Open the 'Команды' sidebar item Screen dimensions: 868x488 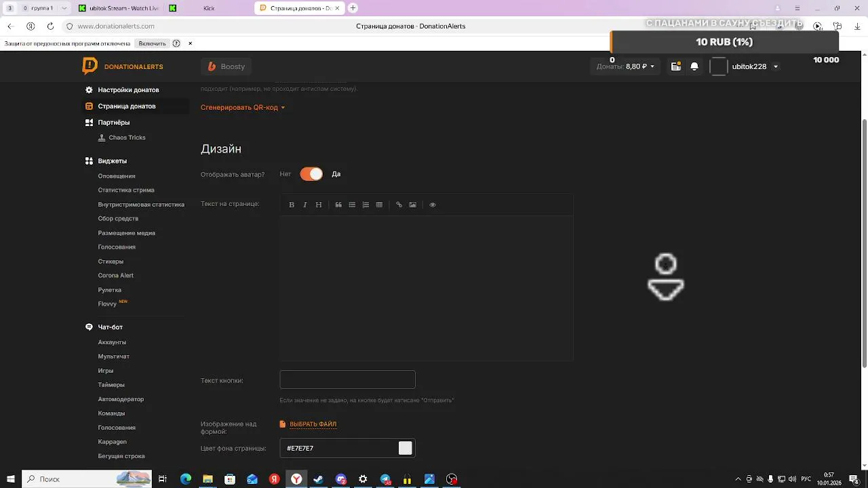pyautogui.click(x=111, y=413)
